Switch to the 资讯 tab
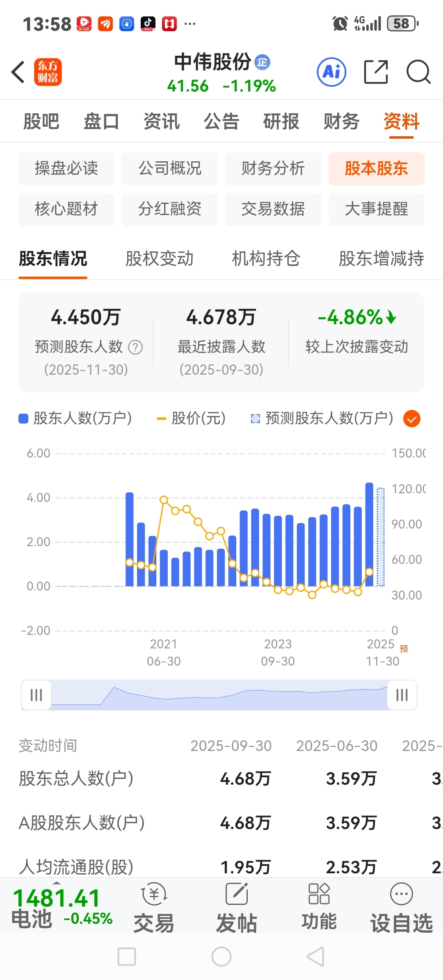Image resolution: width=443 pixels, height=980 pixels. coord(161,121)
